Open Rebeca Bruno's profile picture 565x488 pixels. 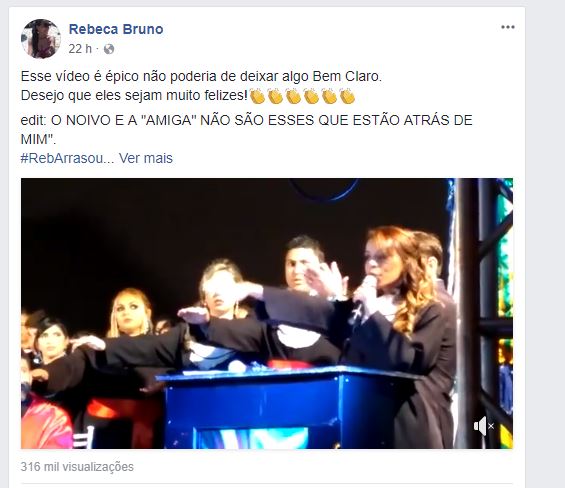click(41, 39)
